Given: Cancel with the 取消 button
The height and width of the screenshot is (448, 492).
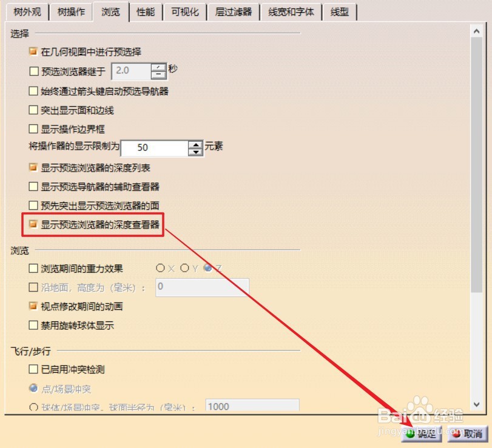Looking at the screenshot, I should click(468, 434).
